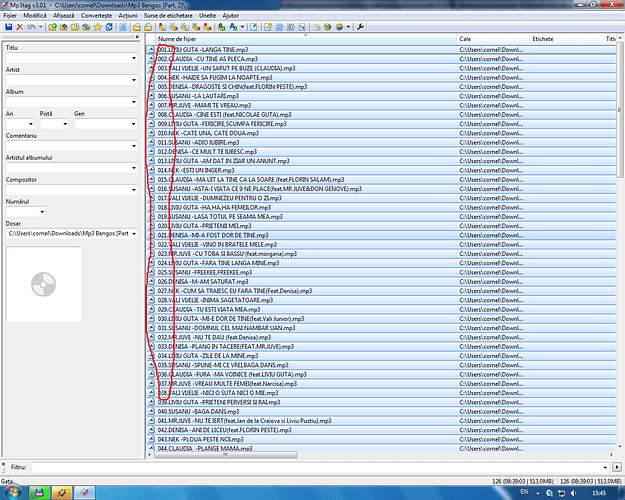Open the Actions icon with green letter A
The image size is (625, 500).
coord(222,27)
